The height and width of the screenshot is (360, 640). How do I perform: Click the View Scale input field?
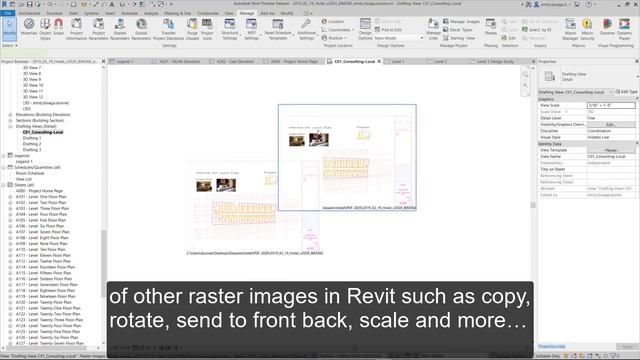[611, 105]
